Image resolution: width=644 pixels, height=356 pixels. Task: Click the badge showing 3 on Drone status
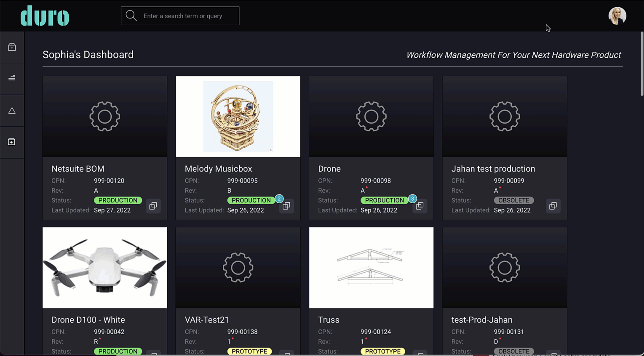pos(412,199)
